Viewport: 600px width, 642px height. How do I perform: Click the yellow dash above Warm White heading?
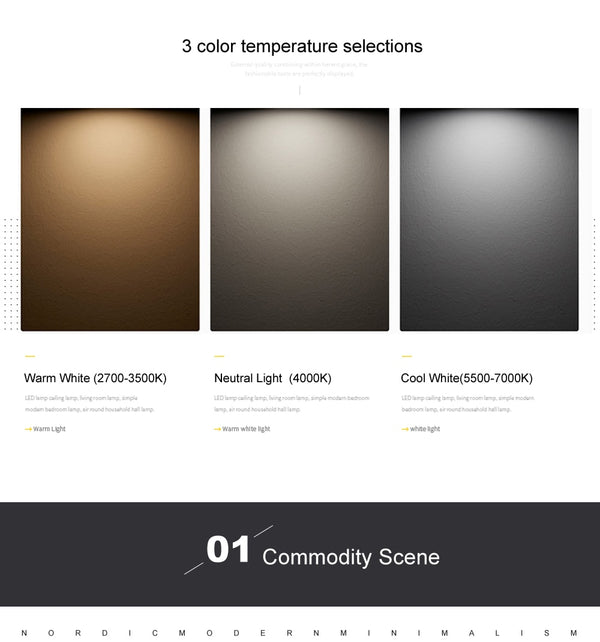tap(29, 356)
